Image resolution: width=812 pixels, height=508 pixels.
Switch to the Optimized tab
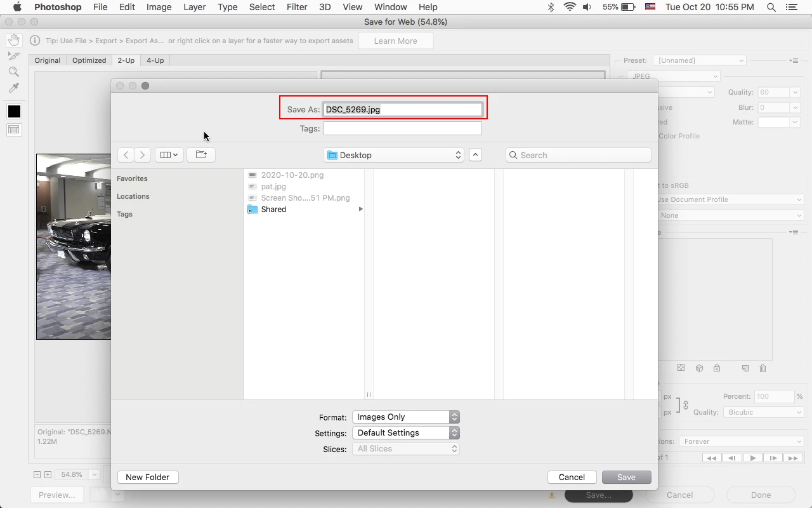pos(89,60)
